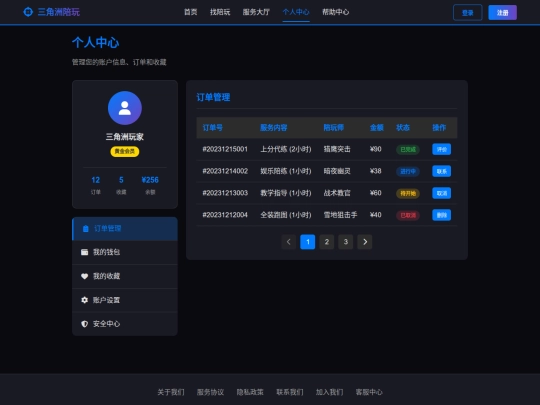Click the 三角洲玩家 username
The height and width of the screenshot is (405, 540).
(x=125, y=137)
